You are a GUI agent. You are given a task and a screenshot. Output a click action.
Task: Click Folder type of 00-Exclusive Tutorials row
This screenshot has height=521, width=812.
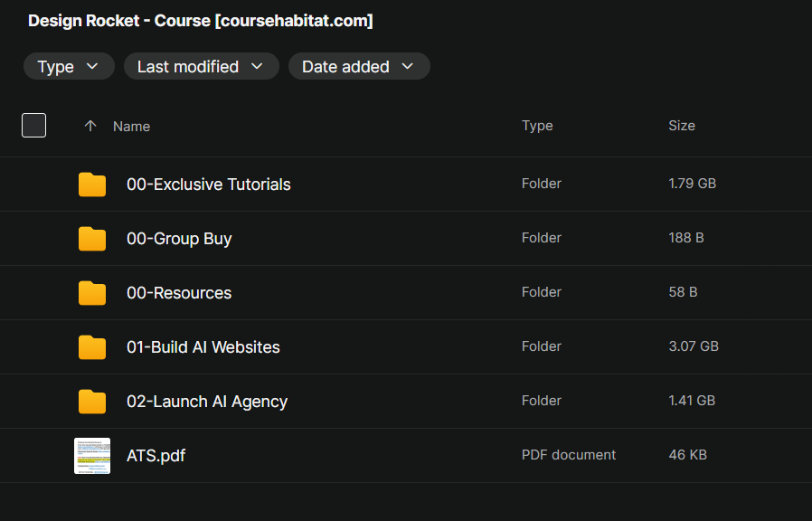[541, 184]
